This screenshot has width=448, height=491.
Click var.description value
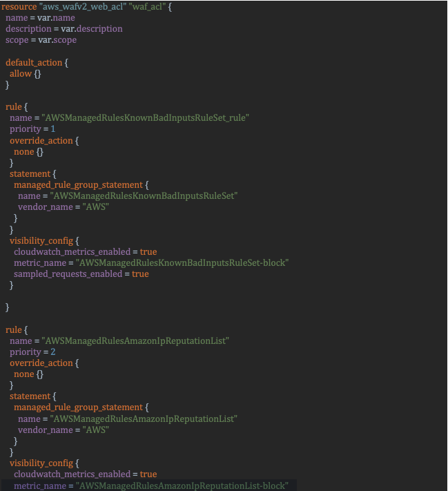(92, 29)
